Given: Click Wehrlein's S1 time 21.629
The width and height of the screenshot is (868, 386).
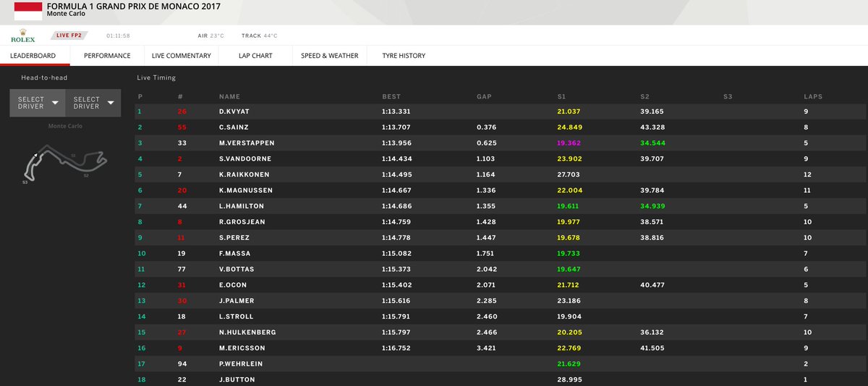Looking at the screenshot, I should 569,364.
